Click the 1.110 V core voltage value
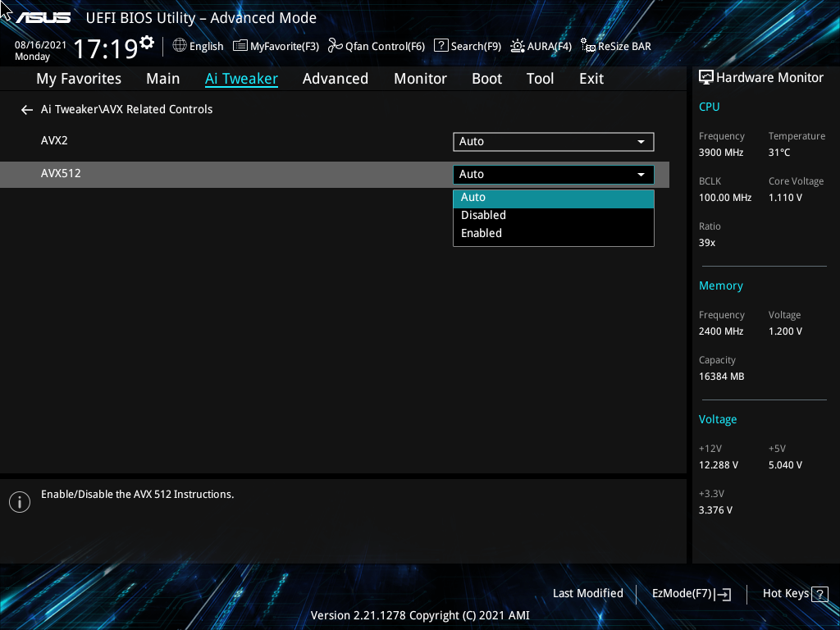 785,198
